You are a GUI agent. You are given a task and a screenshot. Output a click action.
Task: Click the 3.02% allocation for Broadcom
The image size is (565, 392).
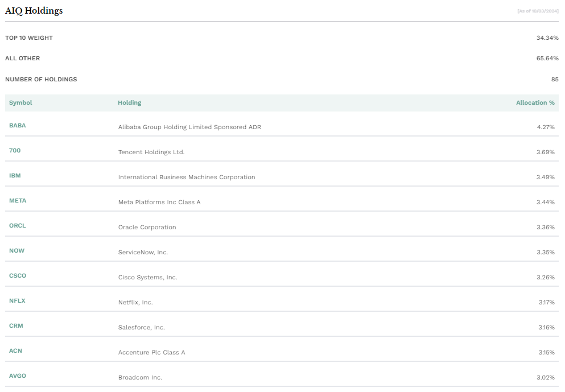pyautogui.click(x=546, y=378)
